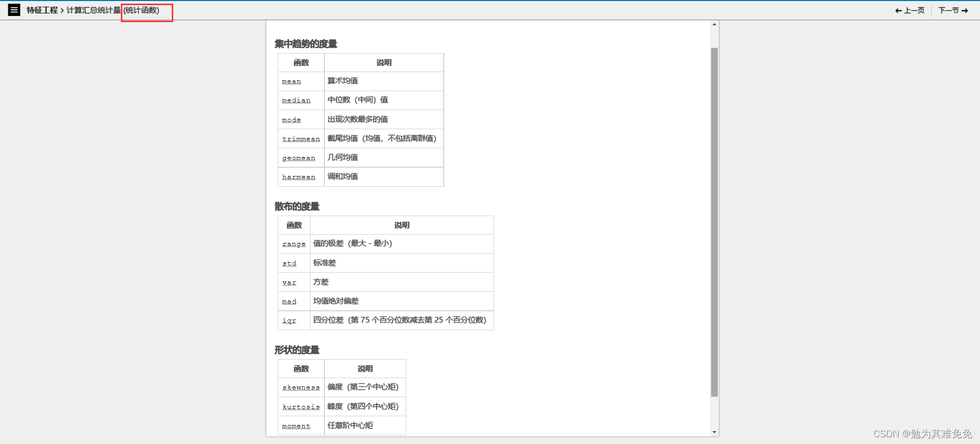Click the 出现次数最多的值 cell
Image resolution: width=980 pixels, height=444 pixels.
pyautogui.click(x=384, y=119)
